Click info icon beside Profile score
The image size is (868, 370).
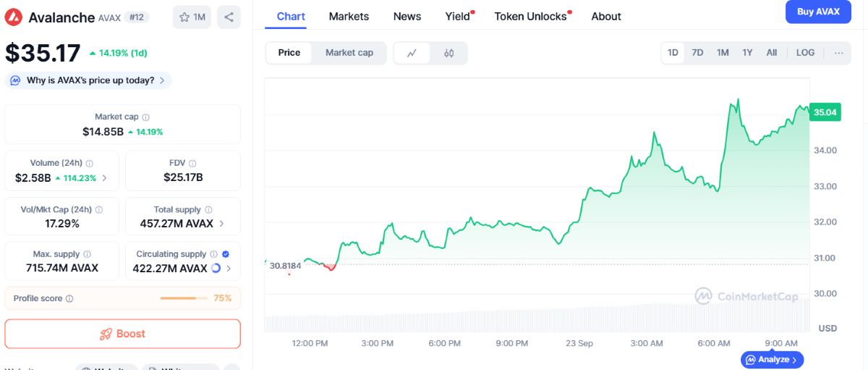69,299
